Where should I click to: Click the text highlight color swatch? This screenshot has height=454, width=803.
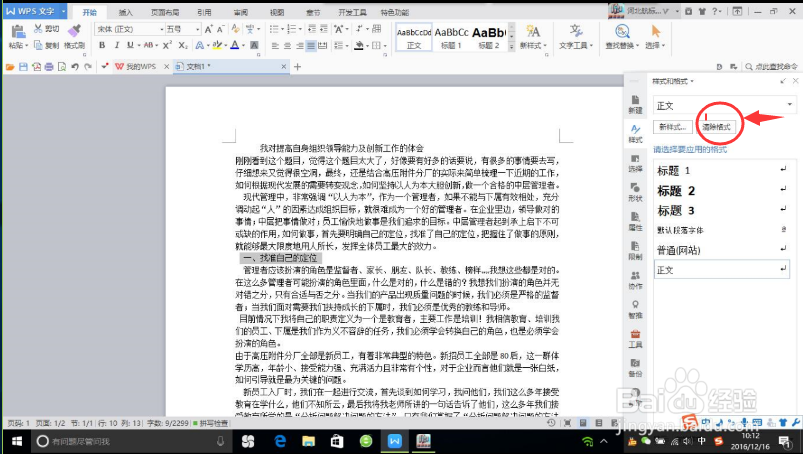click(217, 45)
